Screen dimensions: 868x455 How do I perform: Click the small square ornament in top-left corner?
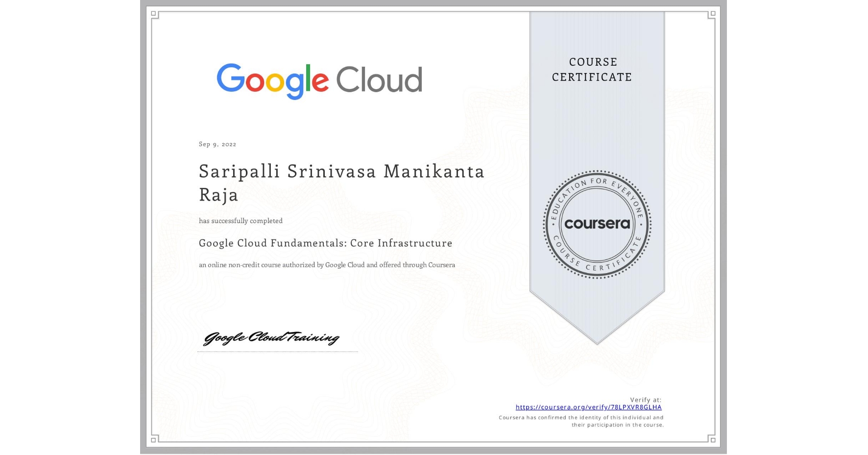pyautogui.click(x=153, y=12)
